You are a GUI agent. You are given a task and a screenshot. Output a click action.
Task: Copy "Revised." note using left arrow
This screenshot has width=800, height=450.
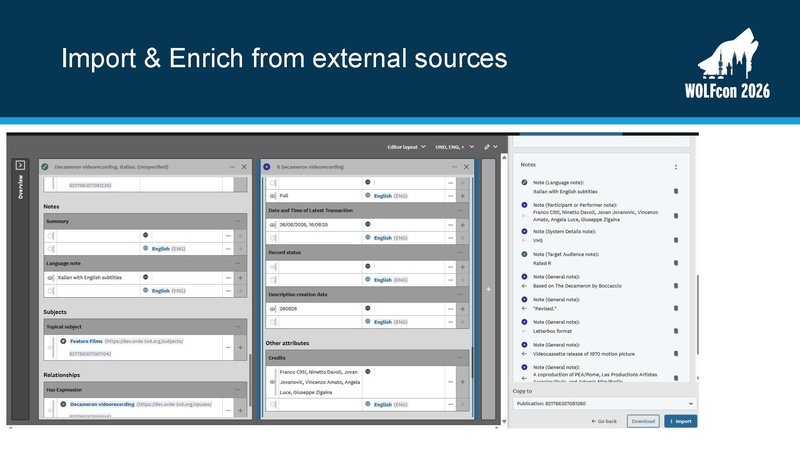click(524, 309)
